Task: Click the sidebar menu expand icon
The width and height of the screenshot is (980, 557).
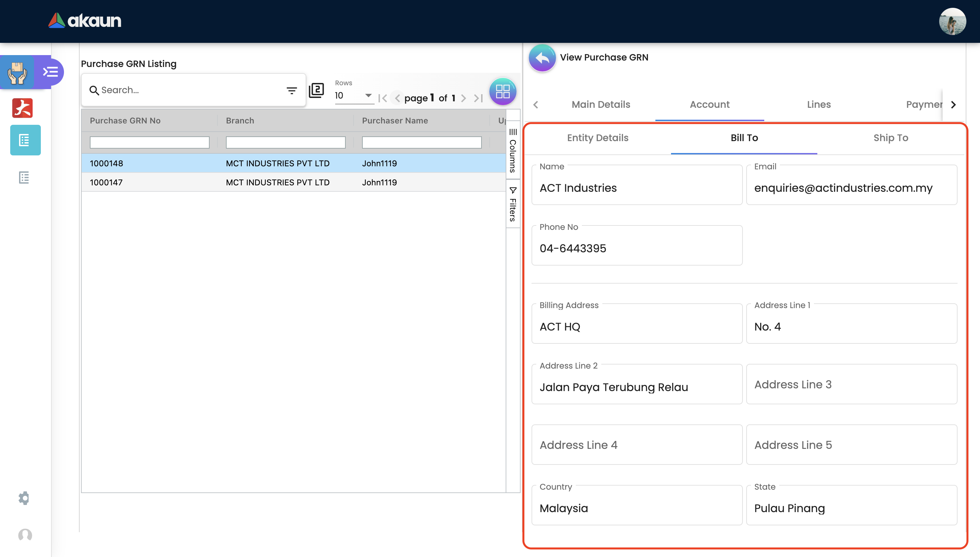Action: click(50, 72)
